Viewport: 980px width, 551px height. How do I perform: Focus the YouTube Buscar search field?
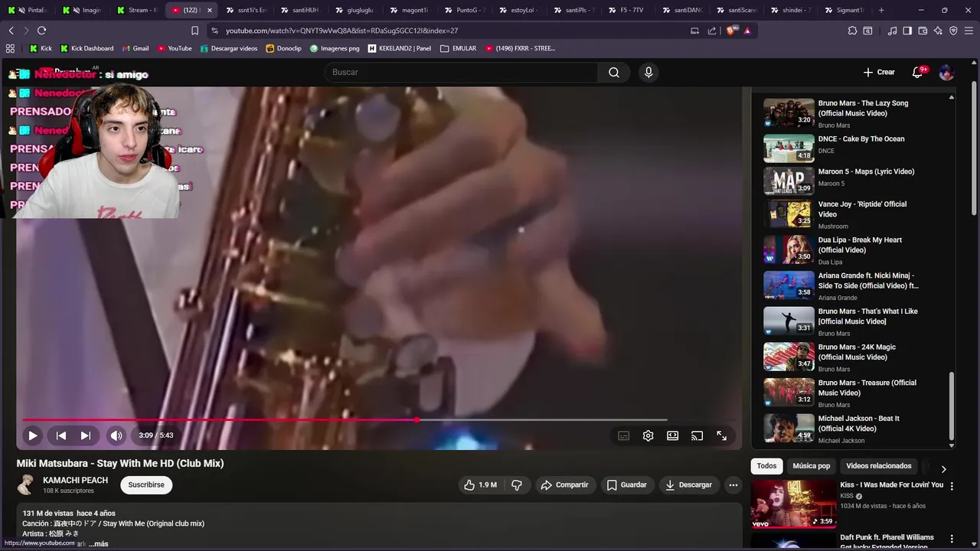(x=462, y=72)
